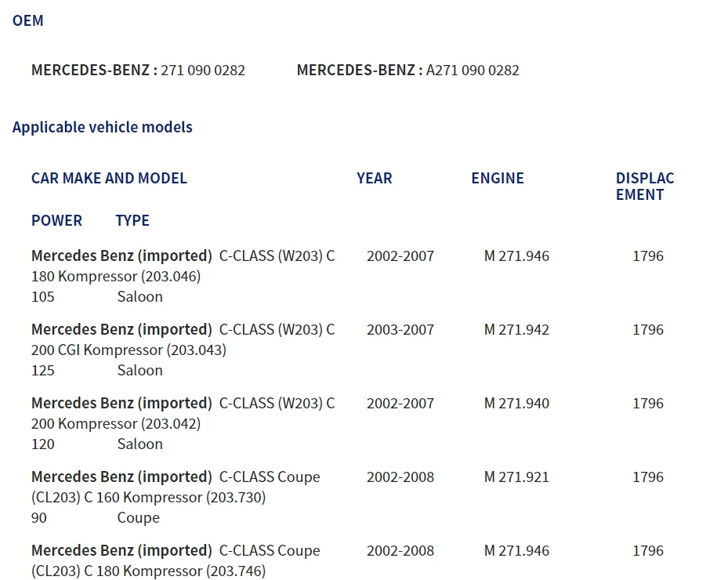728x580 pixels.
Task: Click engine code "M 271.940"
Action: coord(516,404)
